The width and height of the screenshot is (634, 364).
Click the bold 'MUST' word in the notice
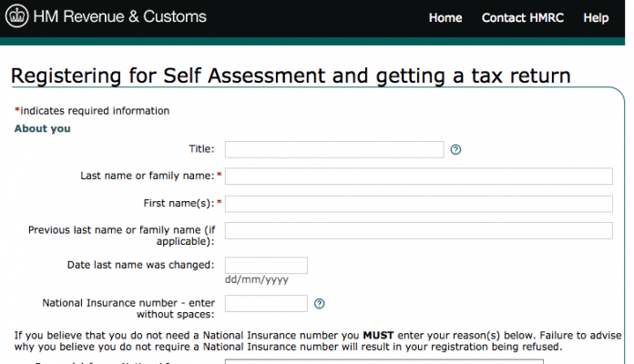click(x=378, y=335)
